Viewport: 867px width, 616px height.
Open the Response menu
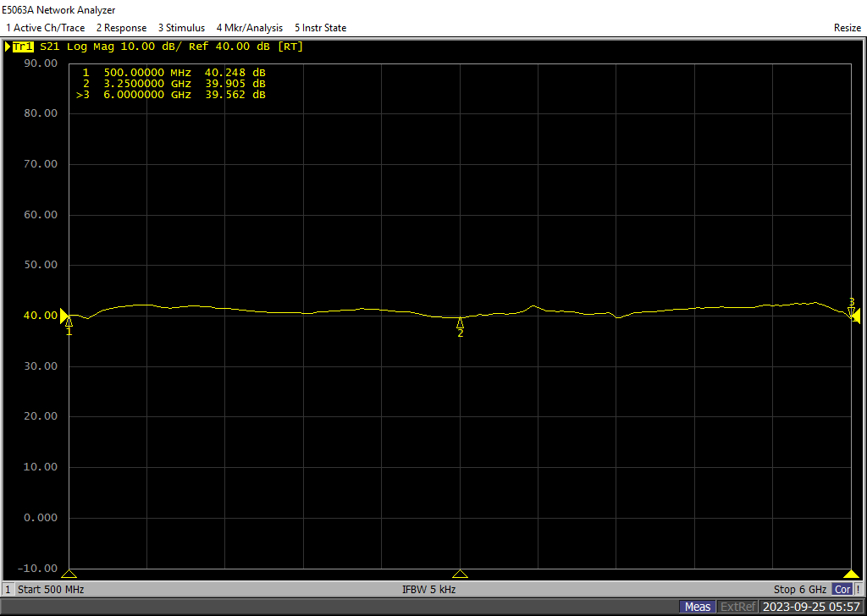(x=121, y=28)
